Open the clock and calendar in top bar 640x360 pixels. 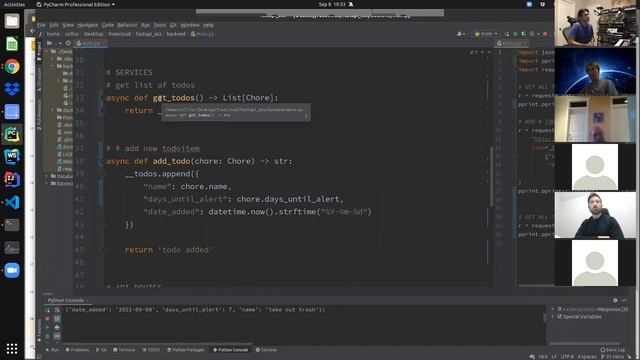pyautogui.click(x=332, y=4)
